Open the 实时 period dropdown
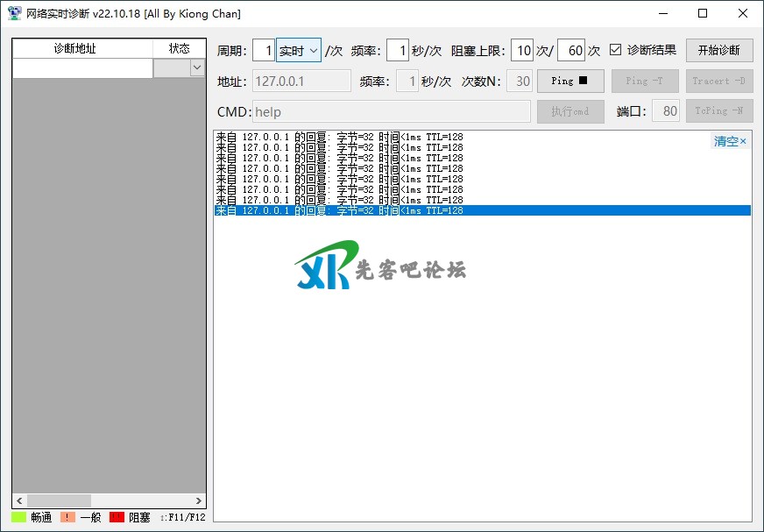The width and height of the screenshot is (764, 532). pyautogui.click(x=299, y=51)
